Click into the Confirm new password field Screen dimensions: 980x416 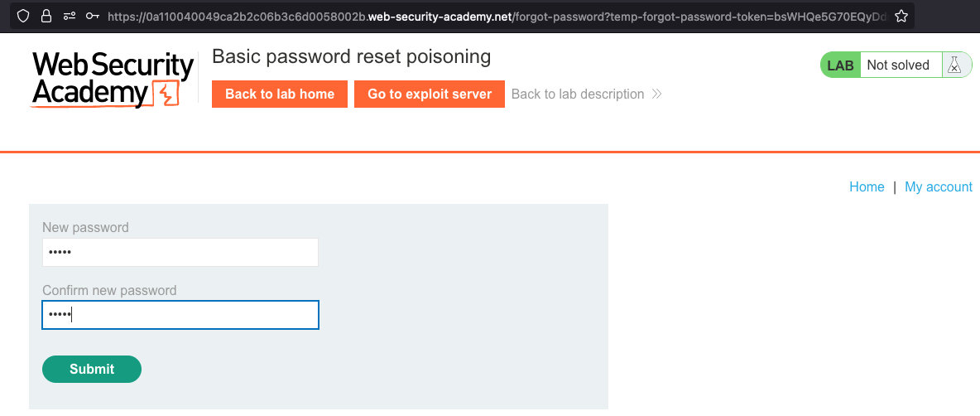180,315
